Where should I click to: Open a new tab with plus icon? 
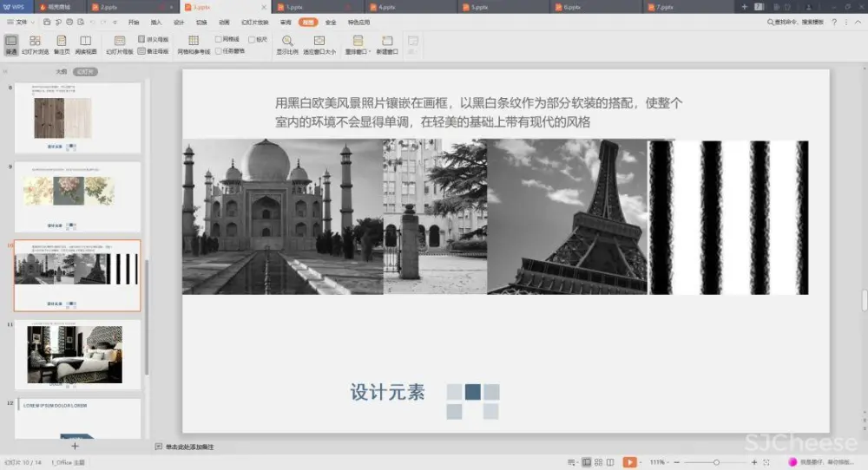coord(744,7)
